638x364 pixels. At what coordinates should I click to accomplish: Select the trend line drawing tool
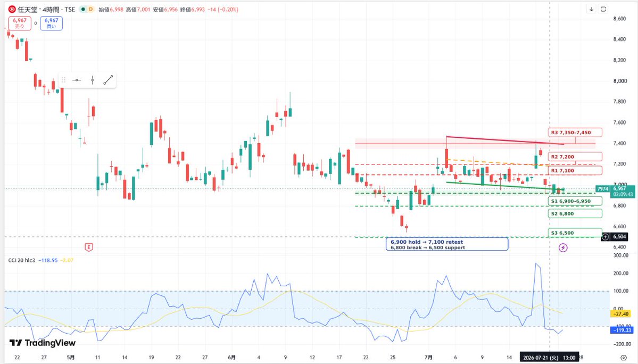click(108, 80)
